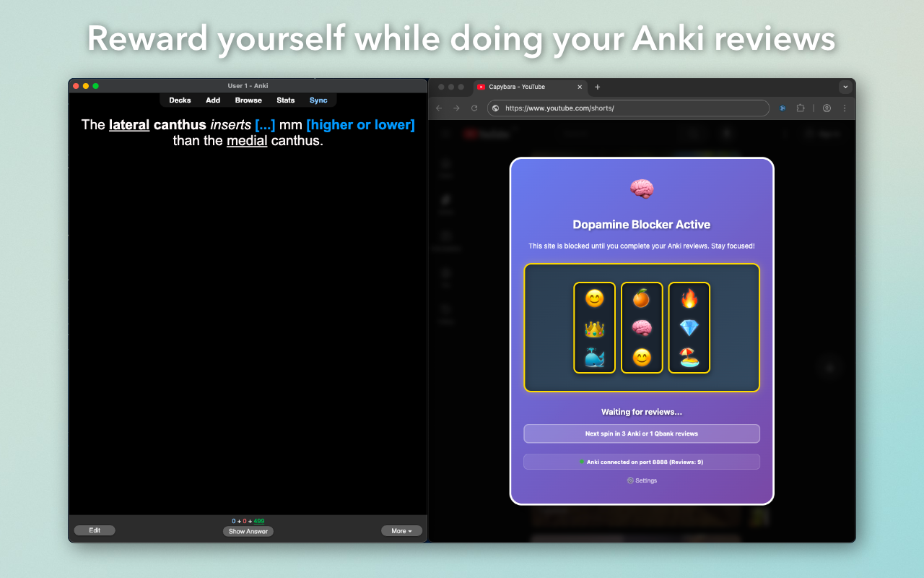Click the Chrome profile avatar icon
Viewport: 924px width, 578px height.
tap(827, 108)
